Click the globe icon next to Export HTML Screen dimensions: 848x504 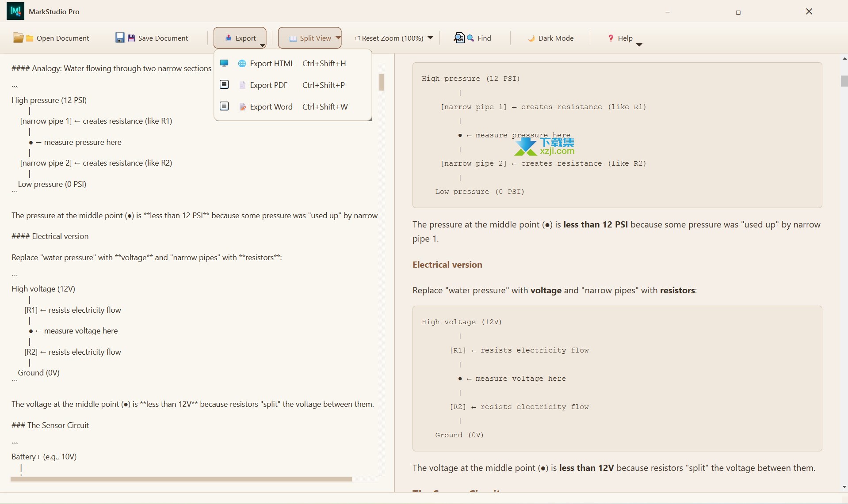tap(242, 64)
